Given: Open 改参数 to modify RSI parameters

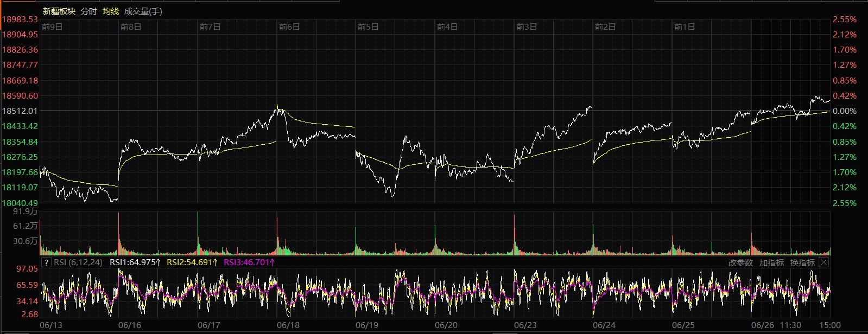Looking at the screenshot, I should (x=740, y=262).
